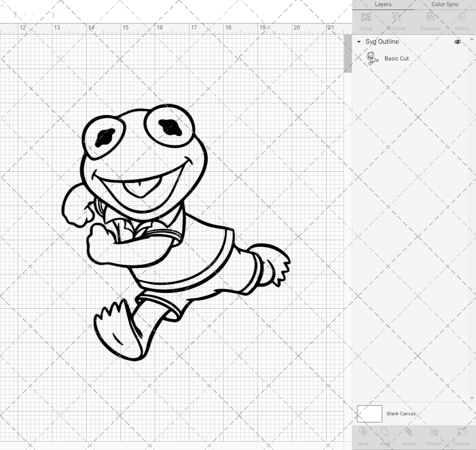
Task: Click the Slice tool icon
Action: 363,432
